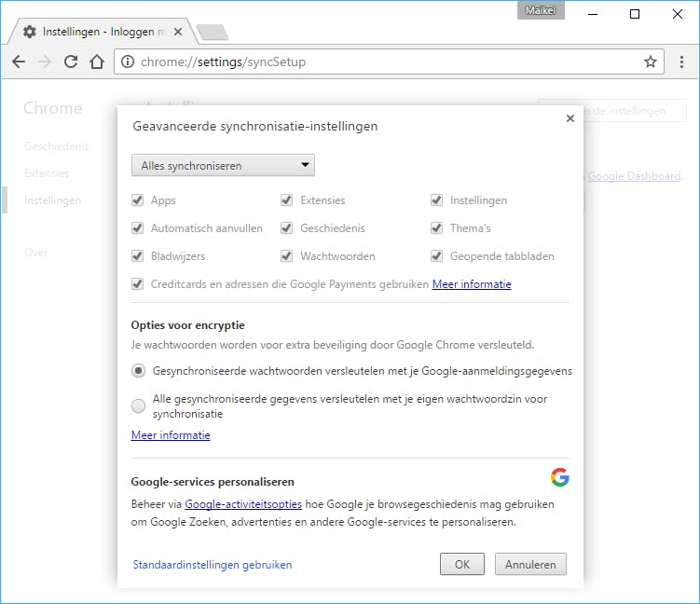The width and height of the screenshot is (700, 604).
Task: Toggle the Apps checkbox
Action: (x=138, y=200)
